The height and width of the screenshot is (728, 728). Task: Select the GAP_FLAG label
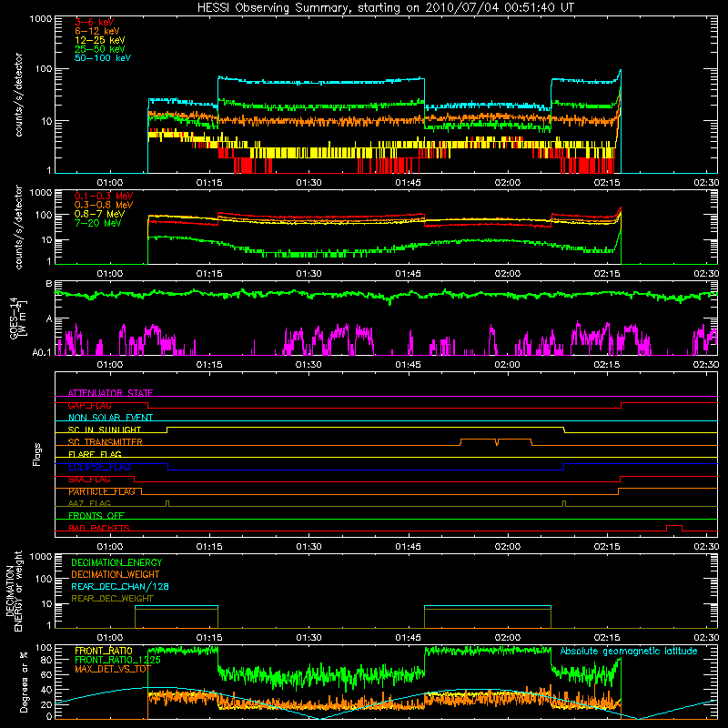[x=89, y=405]
